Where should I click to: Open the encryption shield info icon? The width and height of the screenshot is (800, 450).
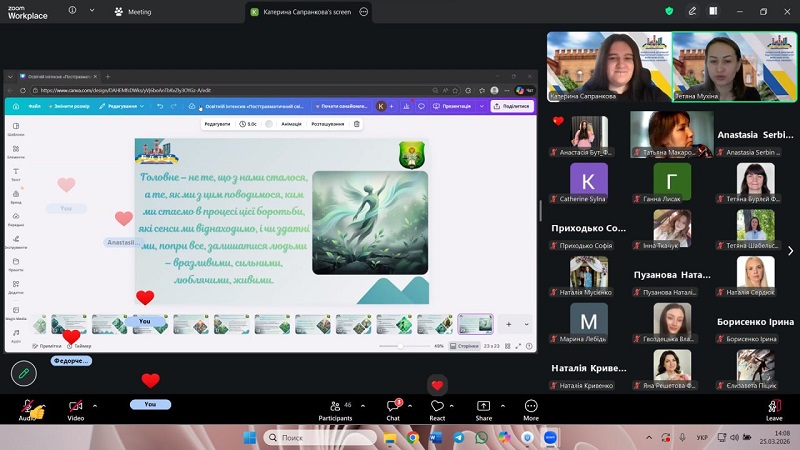click(669, 11)
